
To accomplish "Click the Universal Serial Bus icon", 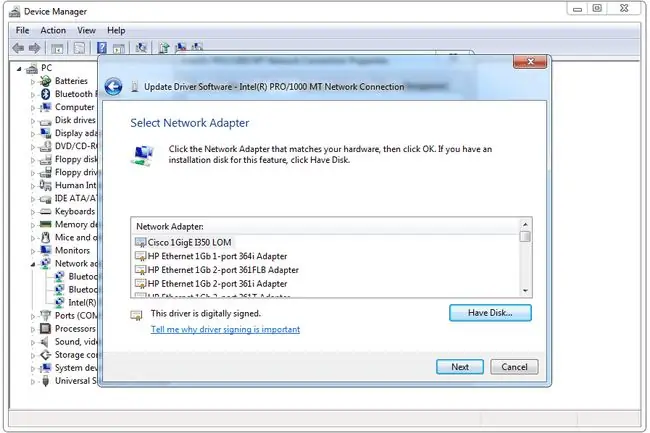I will pos(46,381).
